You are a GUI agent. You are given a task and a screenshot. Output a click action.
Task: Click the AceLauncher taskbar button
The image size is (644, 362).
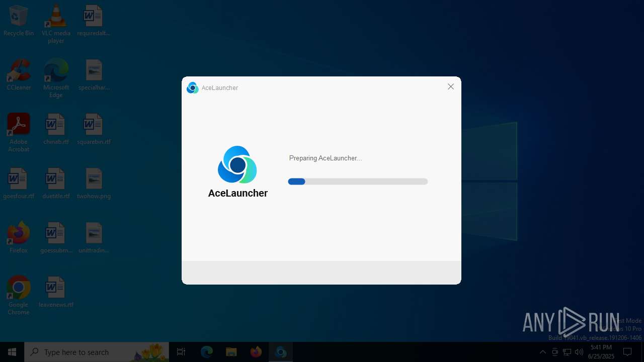[281, 352]
